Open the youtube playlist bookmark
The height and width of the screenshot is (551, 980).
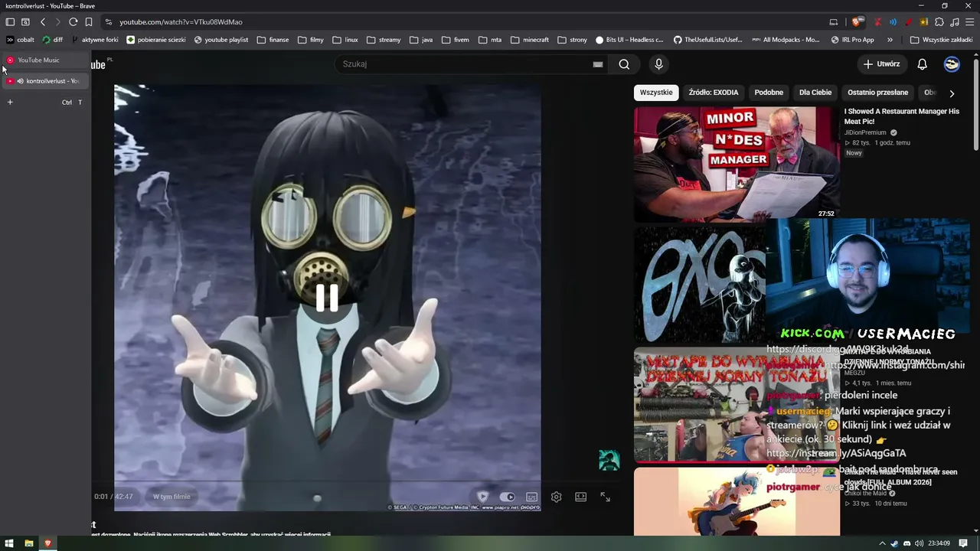(221, 40)
